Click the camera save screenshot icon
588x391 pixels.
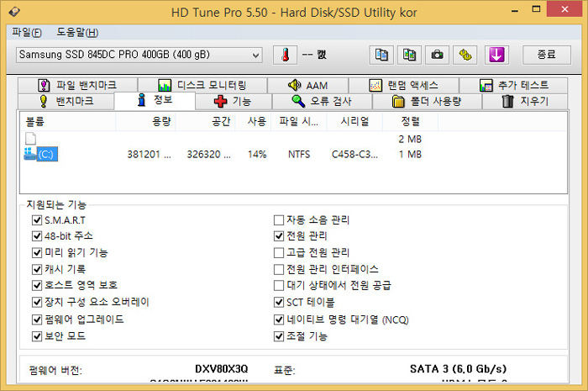point(437,55)
